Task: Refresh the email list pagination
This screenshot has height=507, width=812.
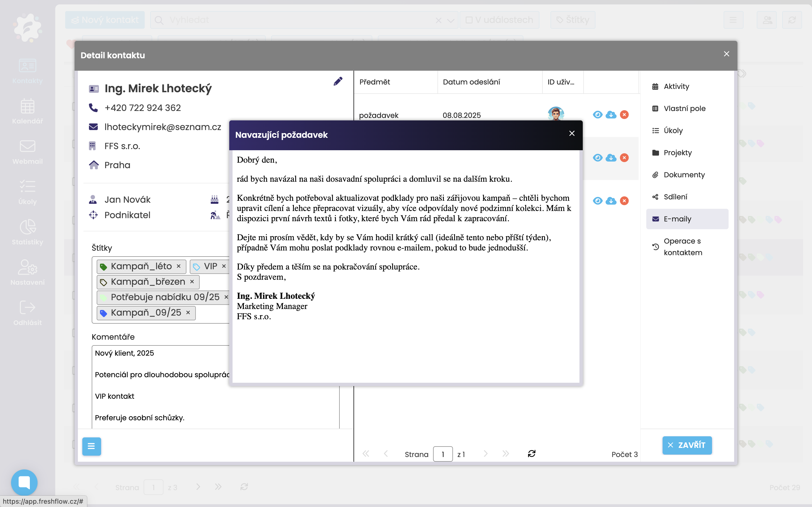Action: [x=531, y=454]
